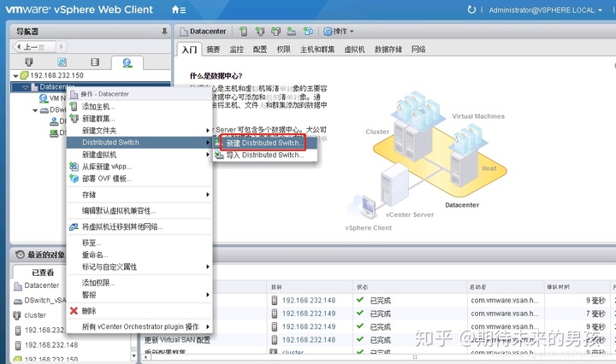Screen dimensions: 616x364
Task: Open the 虚拟机 tab
Action: (354, 50)
